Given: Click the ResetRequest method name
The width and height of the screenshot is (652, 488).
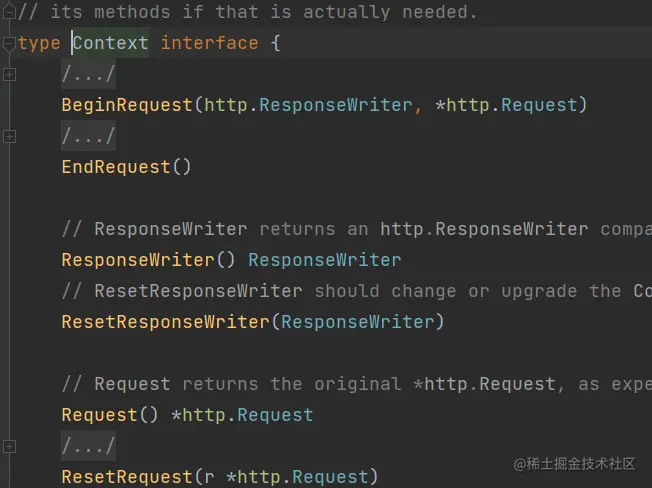Looking at the screenshot, I should pyautogui.click(x=127, y=477).
